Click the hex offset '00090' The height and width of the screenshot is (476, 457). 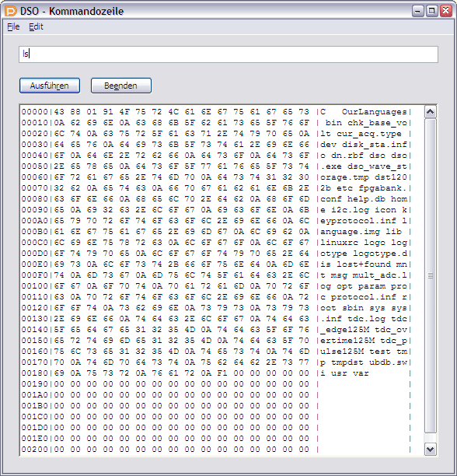(34, 210)
